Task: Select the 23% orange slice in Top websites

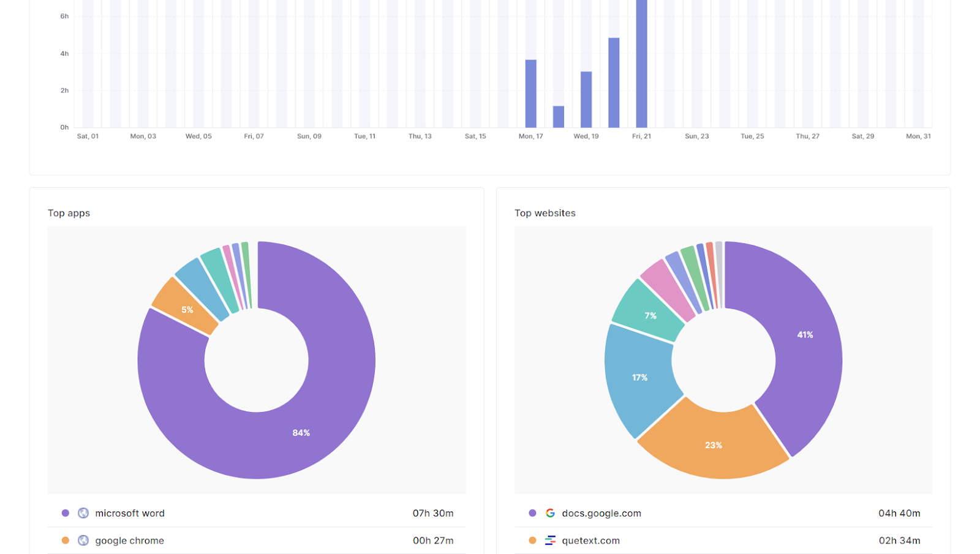Action: (714, 445)
